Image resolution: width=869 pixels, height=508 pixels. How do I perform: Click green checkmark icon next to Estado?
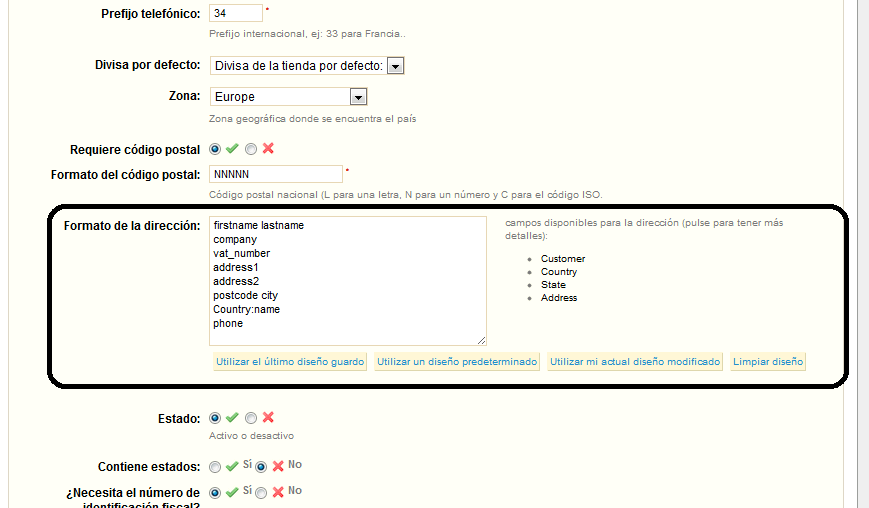232,418
